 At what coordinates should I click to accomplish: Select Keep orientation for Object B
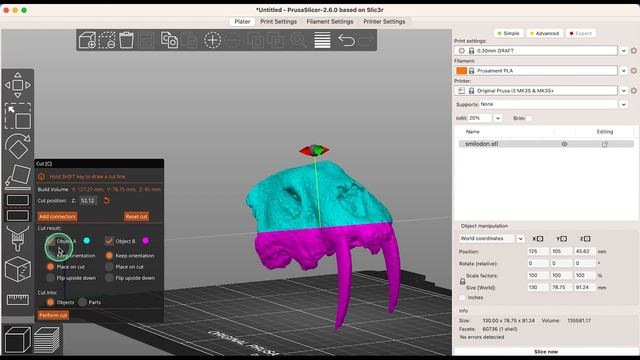point(109,256)
